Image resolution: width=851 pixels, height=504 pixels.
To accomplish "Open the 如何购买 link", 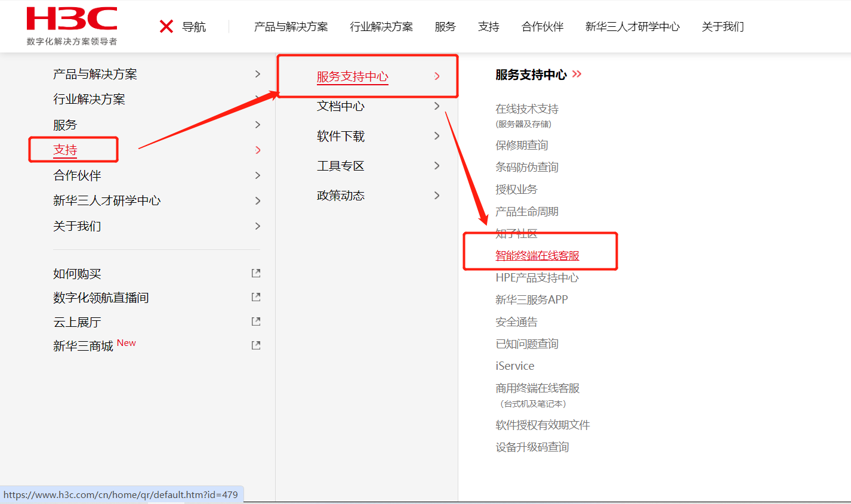I will click(x=77, y=274).
